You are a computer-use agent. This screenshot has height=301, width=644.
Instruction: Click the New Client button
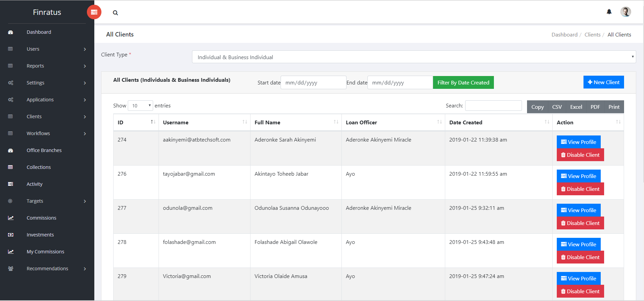[x=603, y=82]
